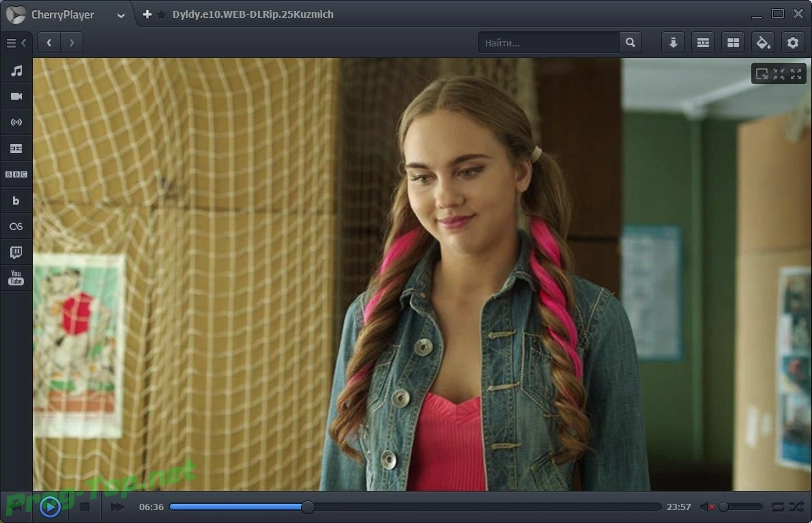Open the playlist section in sidebar
Screen dimensions: 812x523
tap(16, 149)
